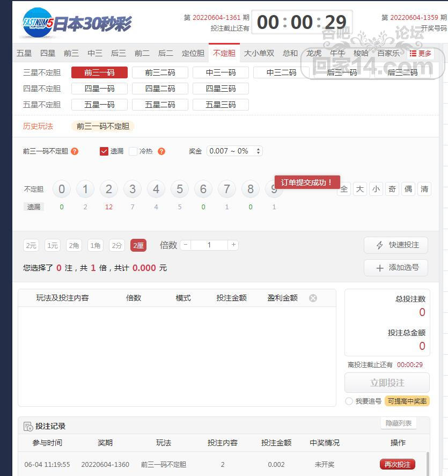Click the FastNum5 logo
This screenshot has height=476, width=448.
coord(38,23)
